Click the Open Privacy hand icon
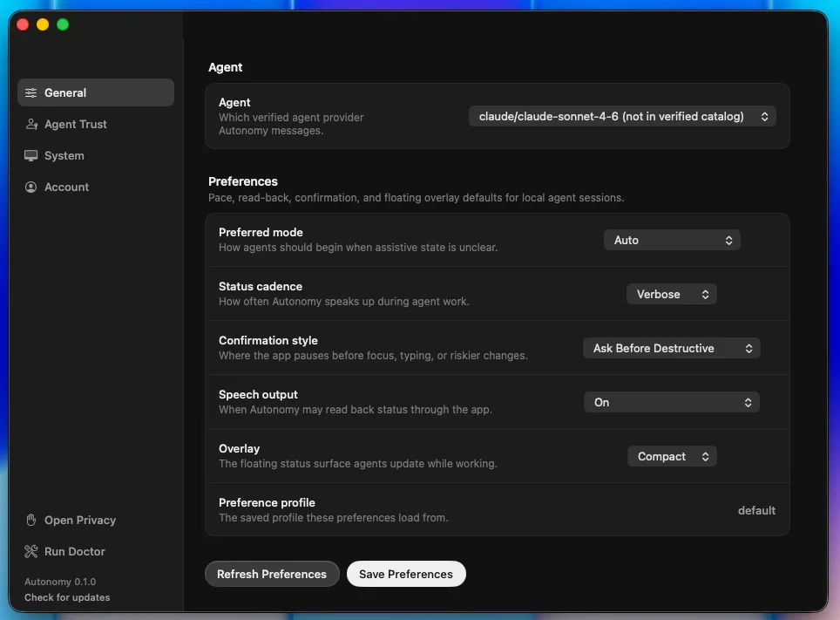Image resolution: width=840 pixels, height=620 pixels. click(x=31, y=520)
